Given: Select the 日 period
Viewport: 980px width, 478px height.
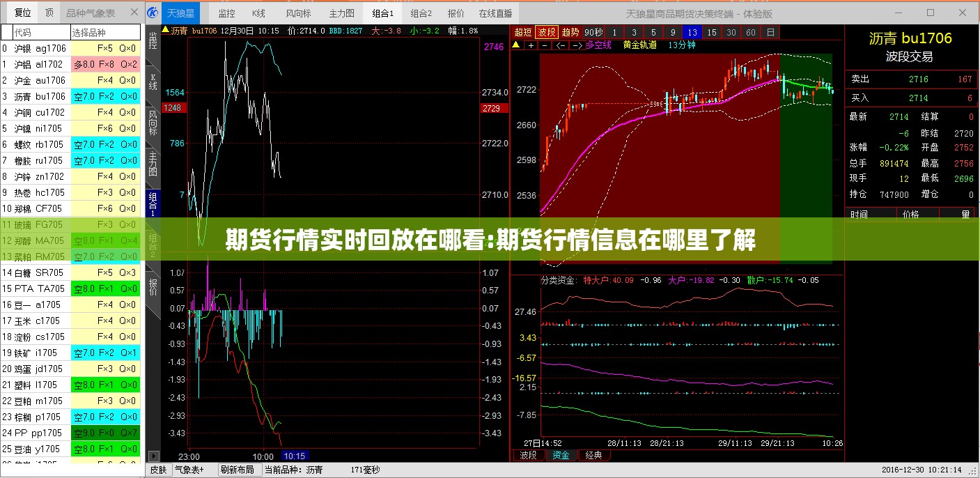Looking at the screenshot, I should (x=770, y=31).
